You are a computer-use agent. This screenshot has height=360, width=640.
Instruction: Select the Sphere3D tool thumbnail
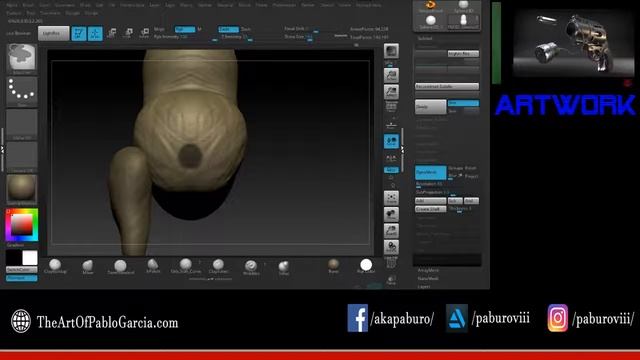coord(463,6)
